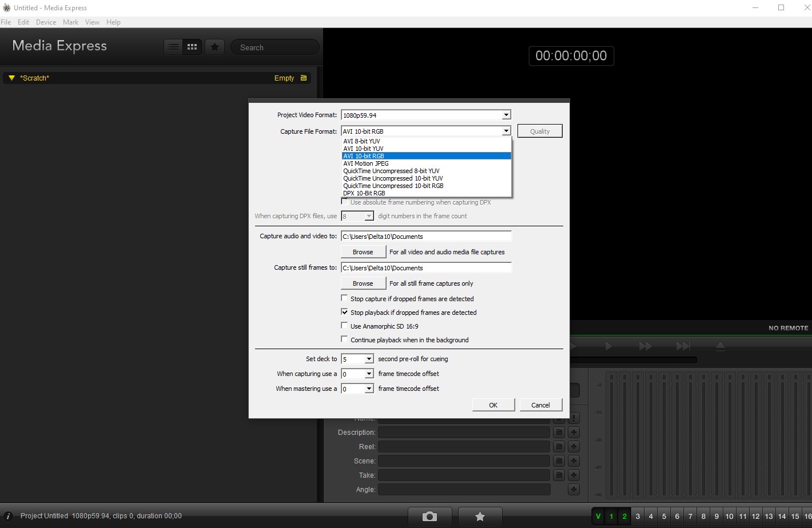Click the clapper icon beside Reel field
Screen dimensions: 812x528
click(559, 447)
